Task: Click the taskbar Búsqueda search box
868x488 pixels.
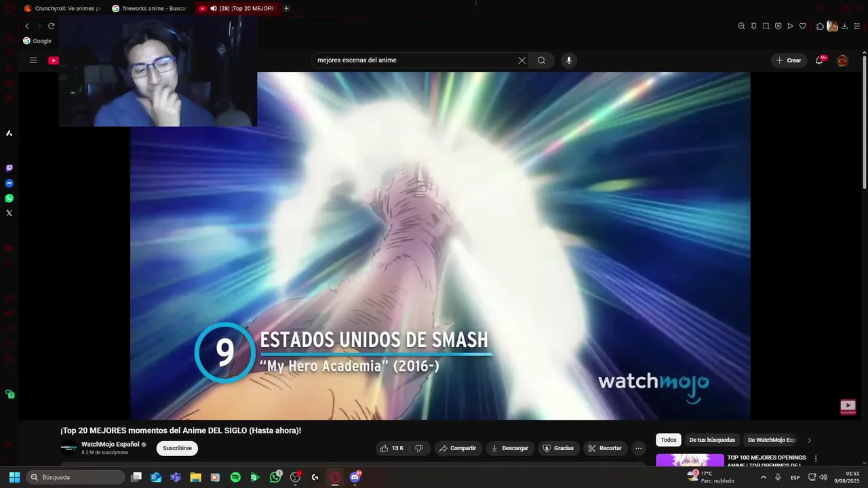Action: (x=75, y=477)
